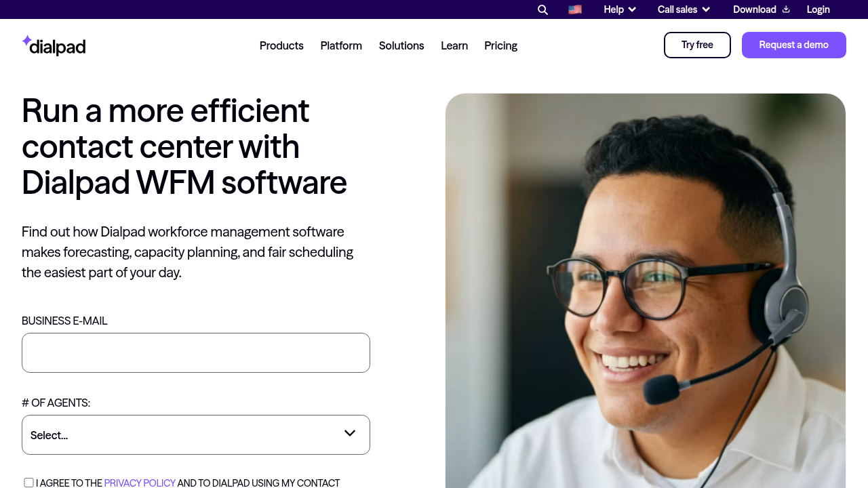This screenshot has width=868, height=488.
Task: Click the Dialpad logo
Action: [54, 45]
